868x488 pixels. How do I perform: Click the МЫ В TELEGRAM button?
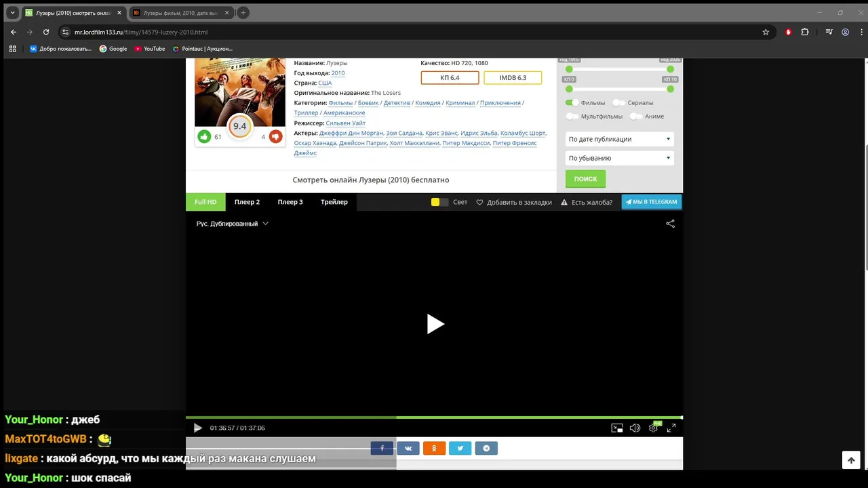pos(652,202)
